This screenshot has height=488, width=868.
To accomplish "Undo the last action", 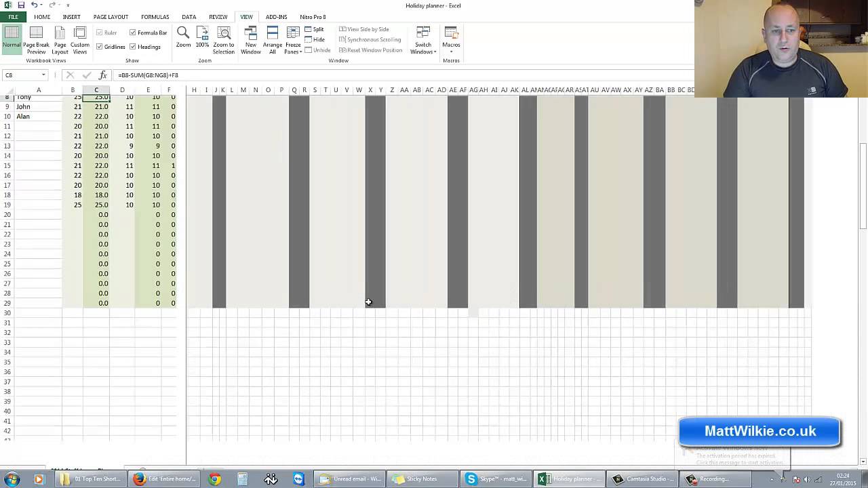I will click(34, 5).
